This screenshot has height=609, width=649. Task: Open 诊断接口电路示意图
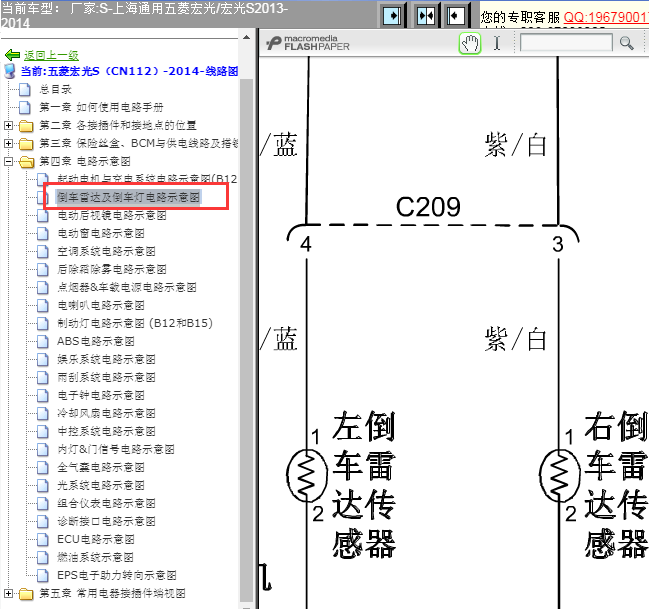click(x=106, y=521)
